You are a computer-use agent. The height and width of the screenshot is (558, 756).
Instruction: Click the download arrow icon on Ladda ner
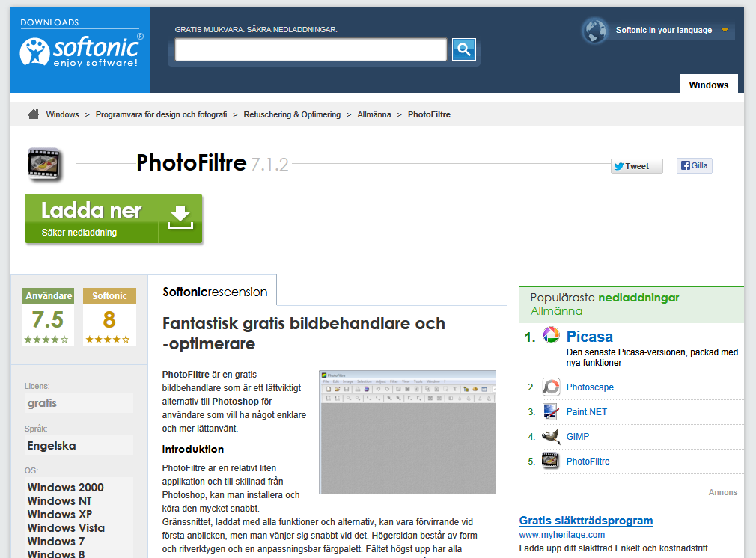[180, 218]
